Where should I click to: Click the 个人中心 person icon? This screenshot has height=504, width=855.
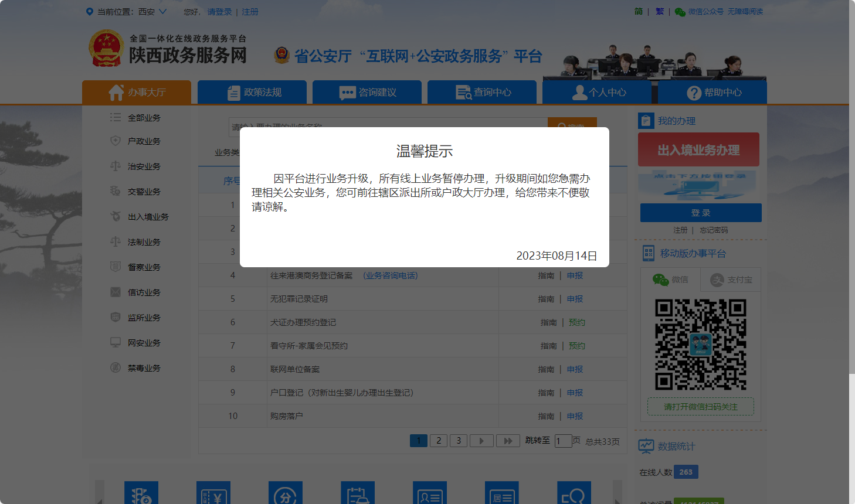coord(579,93)
